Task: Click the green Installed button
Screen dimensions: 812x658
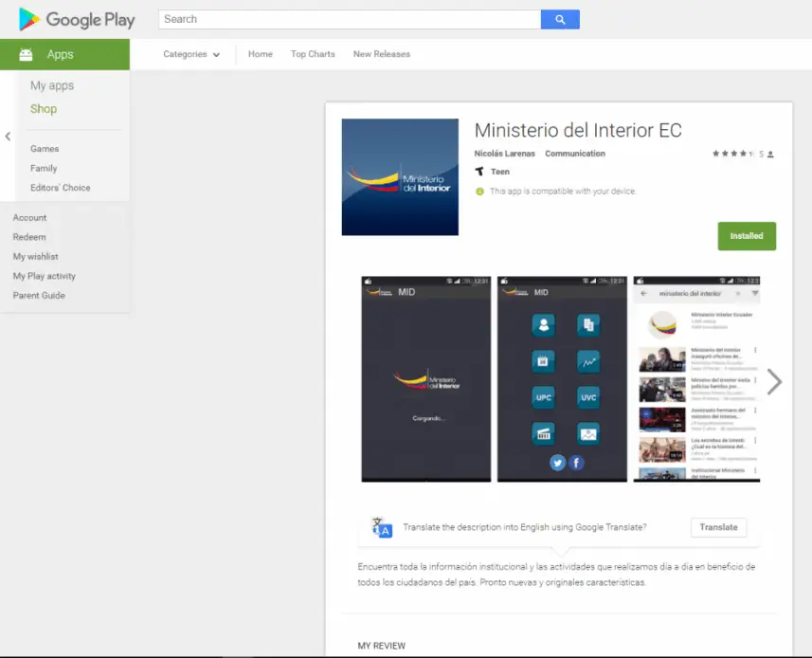Action: point(747,236)
